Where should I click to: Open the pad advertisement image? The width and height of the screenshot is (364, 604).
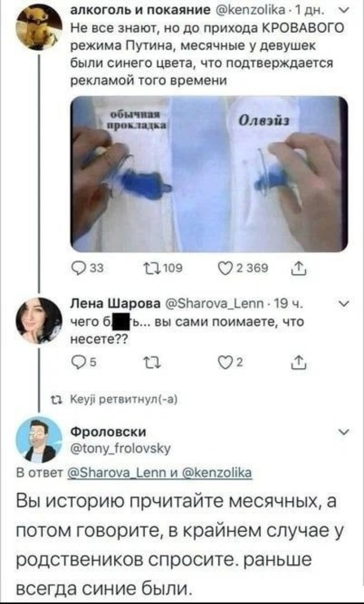[x=209, y=173]
